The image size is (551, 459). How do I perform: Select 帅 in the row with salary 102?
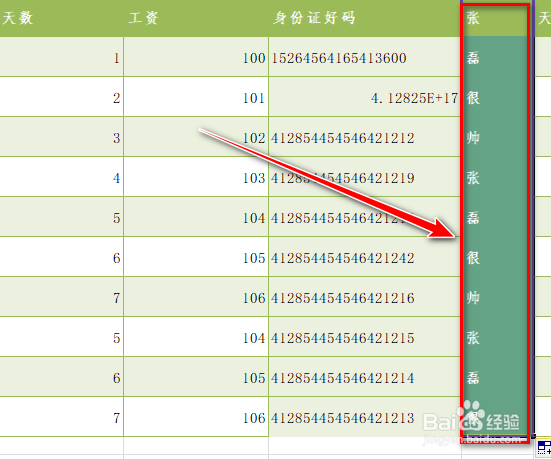click(x=498, y=137)
